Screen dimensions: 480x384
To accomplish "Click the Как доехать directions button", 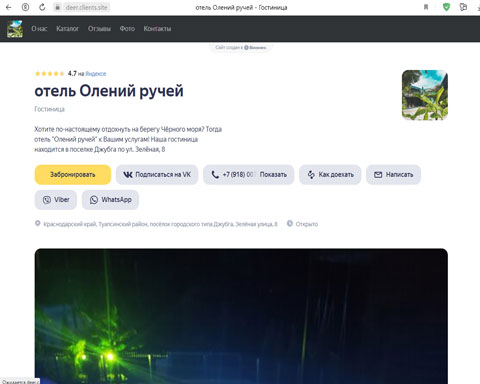I will [x=330, y=174].
